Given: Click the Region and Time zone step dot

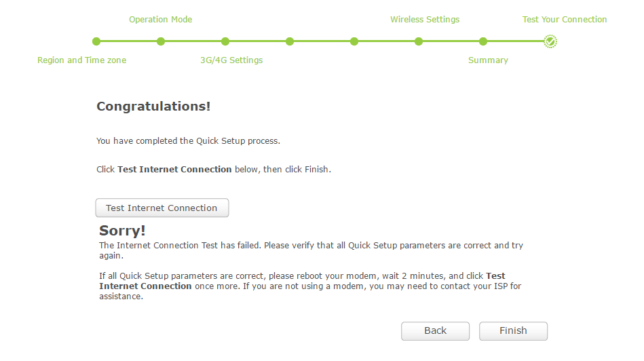Looking at the screenshot, I should 96,41.
